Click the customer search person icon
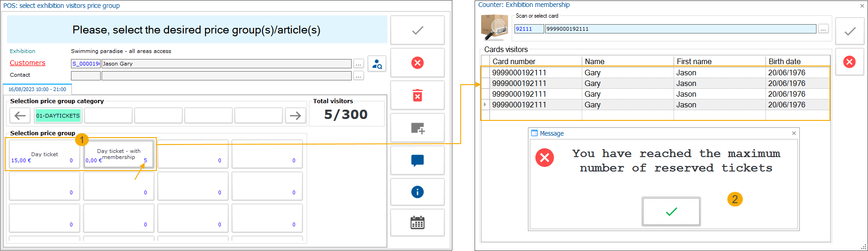The height and width of the screenshot is (251, 868). [x=377, y=64]
